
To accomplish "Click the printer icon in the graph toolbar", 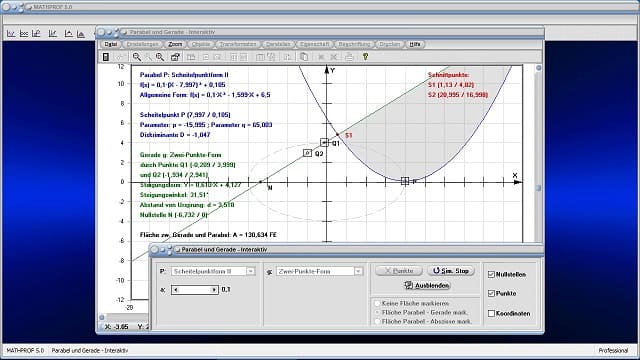I will click(349, 57).
